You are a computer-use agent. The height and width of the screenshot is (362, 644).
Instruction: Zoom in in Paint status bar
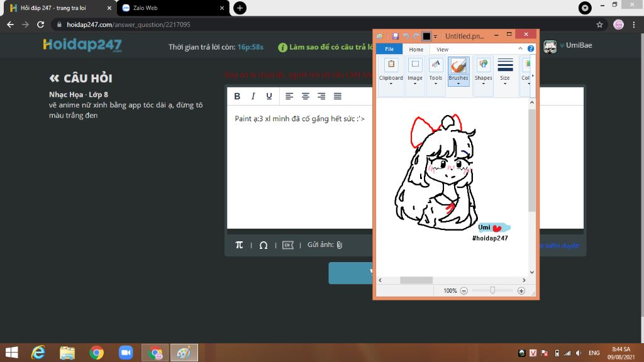pyautogui.click(x=521, y=290)
